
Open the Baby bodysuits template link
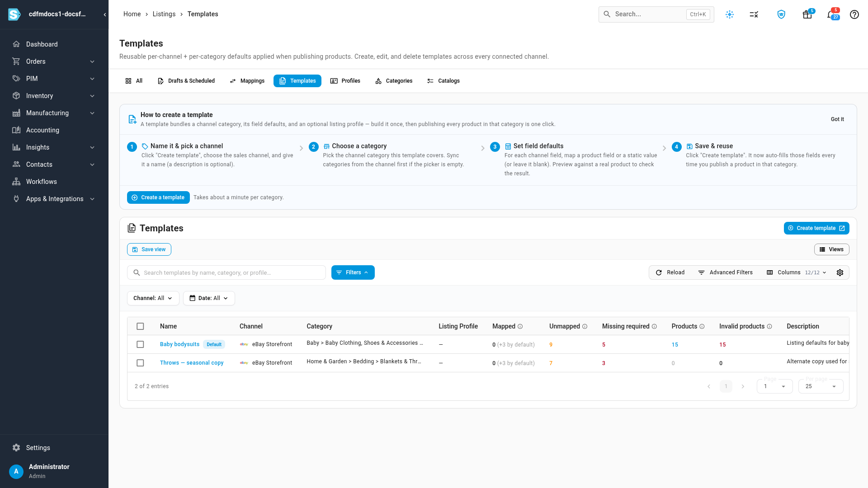tap(179, 344)
